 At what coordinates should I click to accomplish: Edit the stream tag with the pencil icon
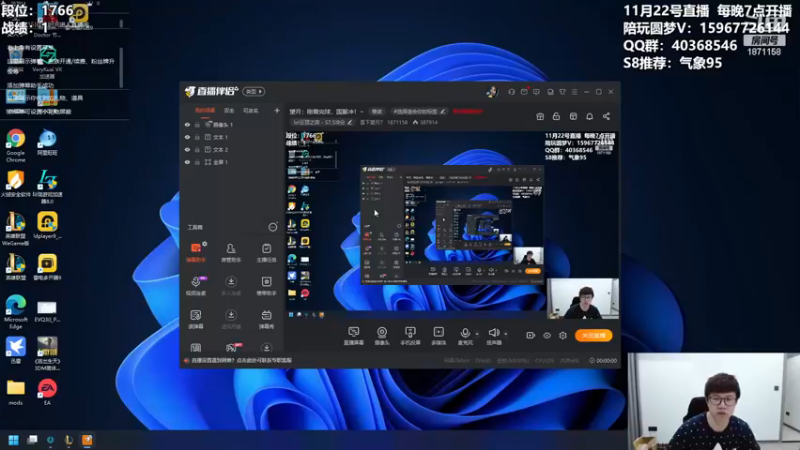point(442,111)
